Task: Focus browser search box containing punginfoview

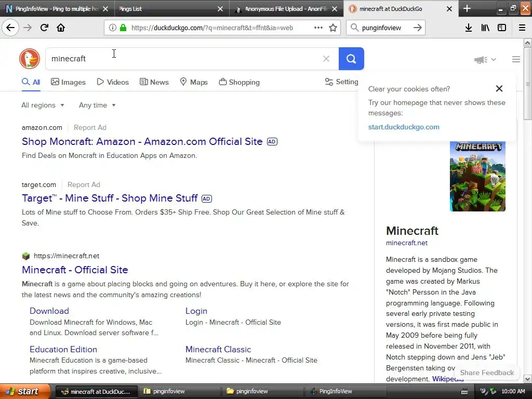Action: pyautogui.click(x=385, y=28)
